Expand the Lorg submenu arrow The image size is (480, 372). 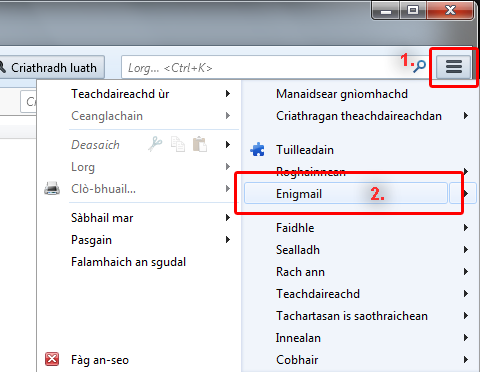[228, 166]
